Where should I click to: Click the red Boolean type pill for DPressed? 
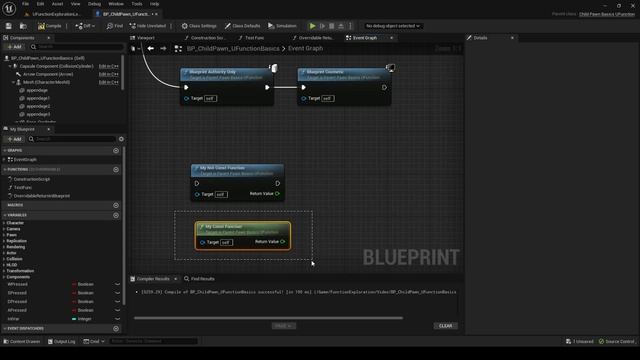tap(74, 302)
